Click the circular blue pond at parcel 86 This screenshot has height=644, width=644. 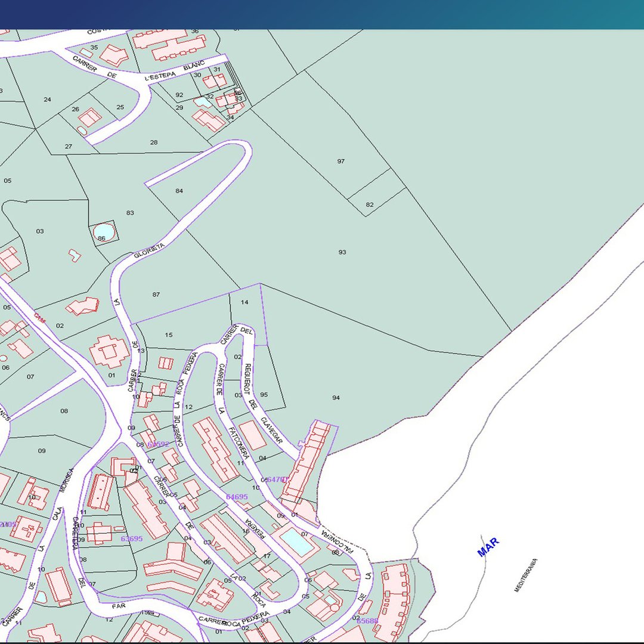(x=103, y=230)
